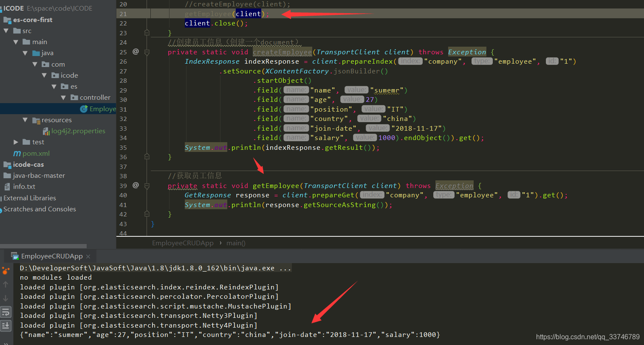Click the es-core-first module icon

click(x=7, y=20)
